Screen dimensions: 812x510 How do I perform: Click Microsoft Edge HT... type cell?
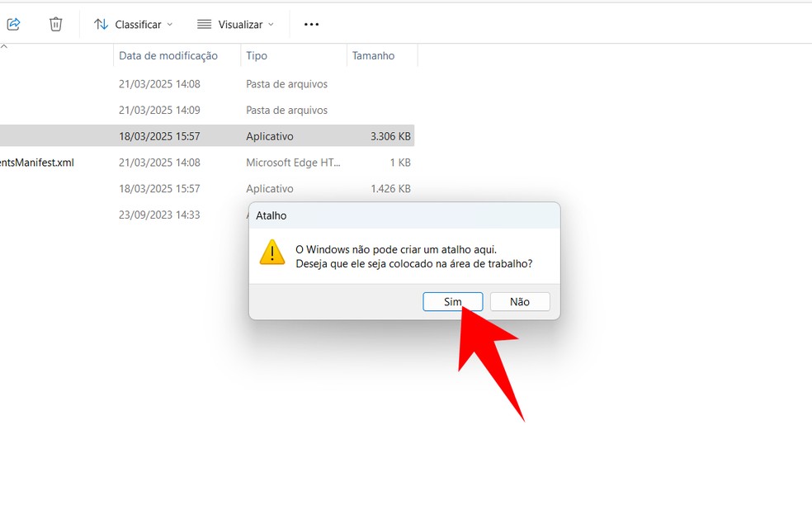click(x=293, y=163)
